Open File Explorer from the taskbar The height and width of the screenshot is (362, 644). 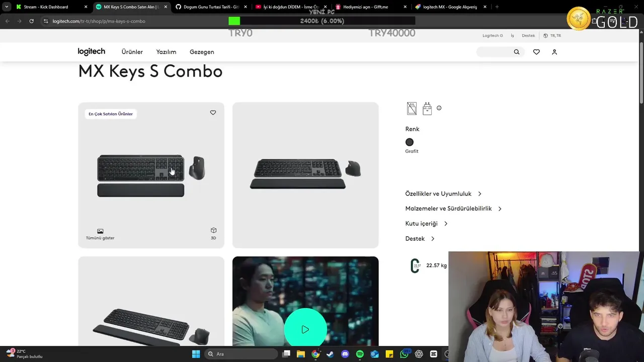pyautogui.click(x=301, y=354)
